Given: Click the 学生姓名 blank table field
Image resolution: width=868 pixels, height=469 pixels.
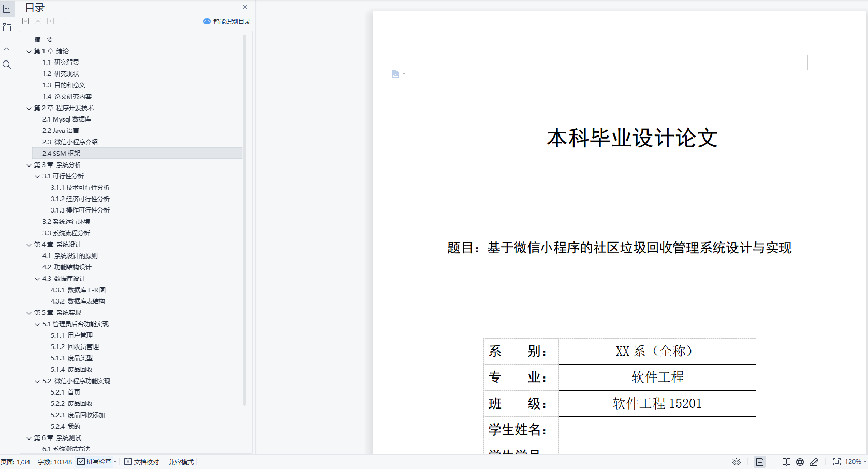Looking at the screenshot, I should coord(657,430).
